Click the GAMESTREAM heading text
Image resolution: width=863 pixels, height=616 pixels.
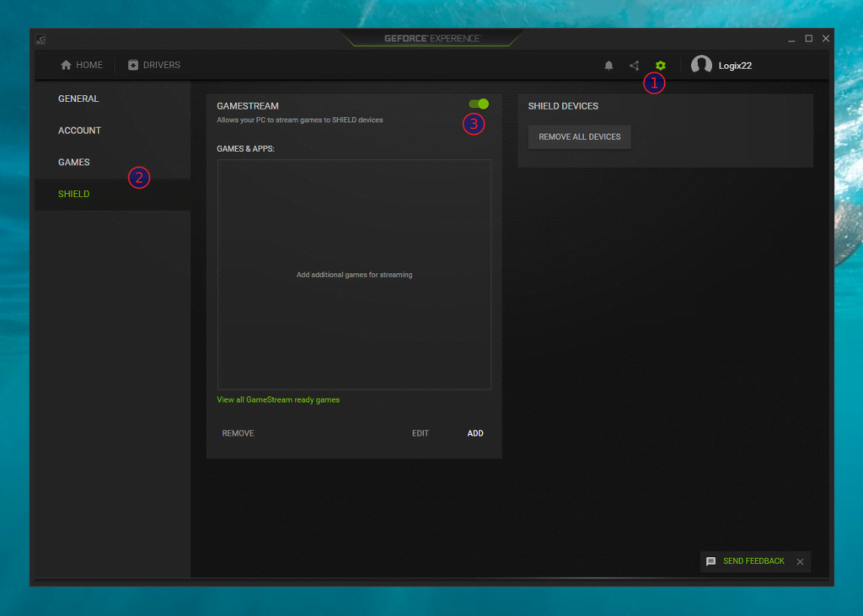coord(248,105)
